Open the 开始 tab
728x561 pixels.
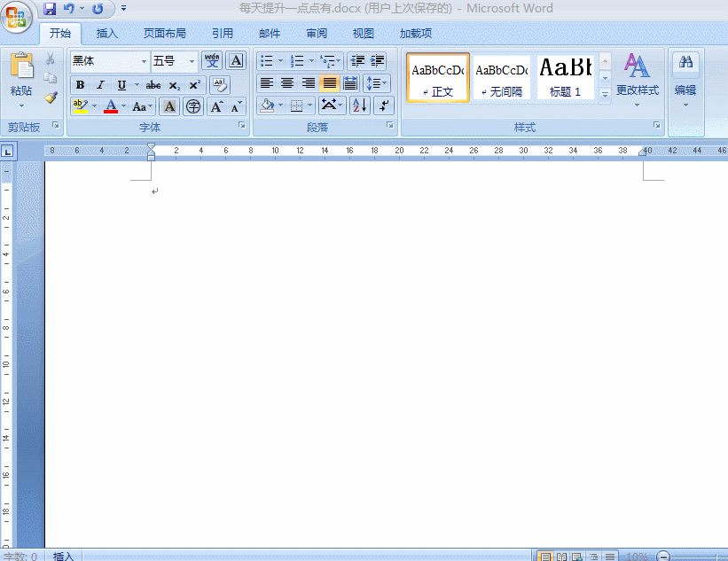click(x=60, y=34)
